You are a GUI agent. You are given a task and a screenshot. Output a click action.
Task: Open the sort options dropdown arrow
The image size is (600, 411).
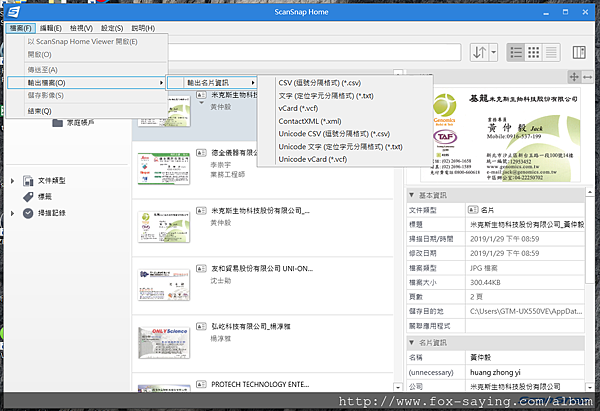[x=493, y=52]
